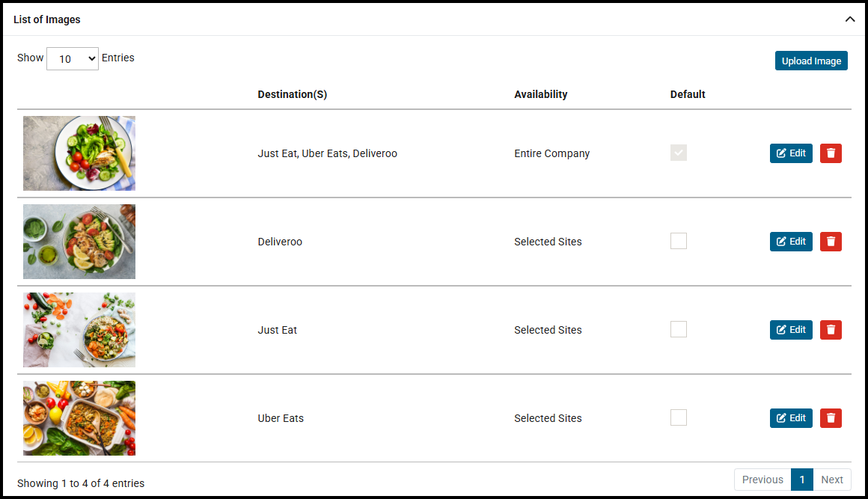Toggle the default checkbox on Entire Company row
The width and height of the screenshot is (868, 499).
pyautogui.click(x=679, y=153)
